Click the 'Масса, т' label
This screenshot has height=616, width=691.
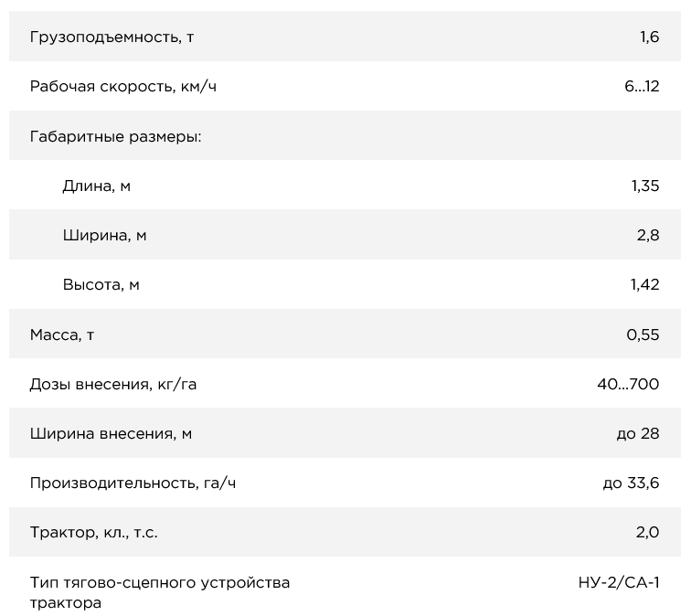pyautogui.click(x=62, y=335)
